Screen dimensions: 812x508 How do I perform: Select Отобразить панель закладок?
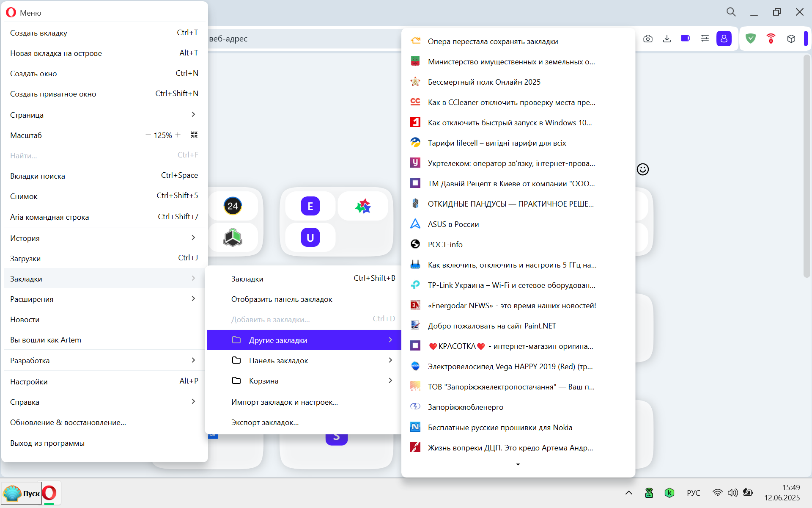point(304,299)
